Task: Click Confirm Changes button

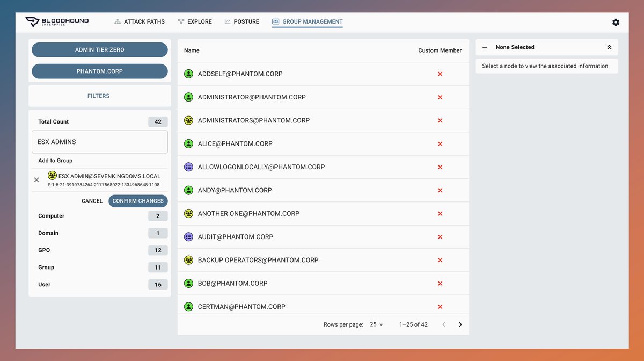Action: pyautogui.click(x=138, y=201)
